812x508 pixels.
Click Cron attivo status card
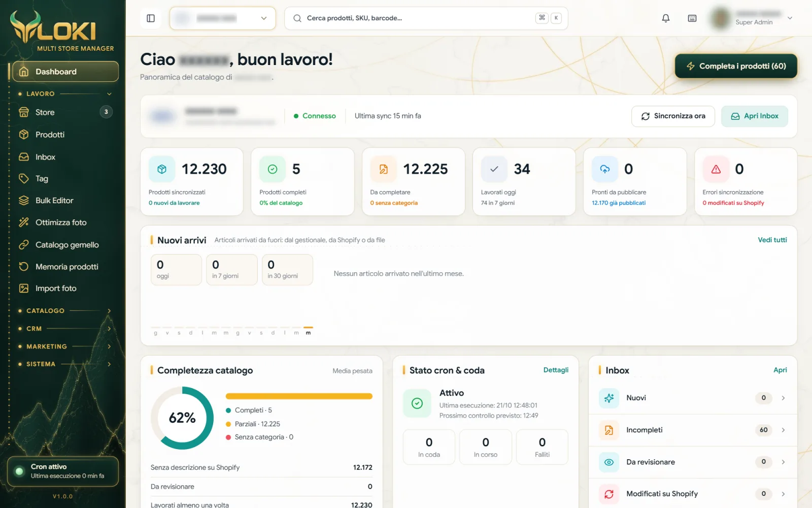pos(63,471)
